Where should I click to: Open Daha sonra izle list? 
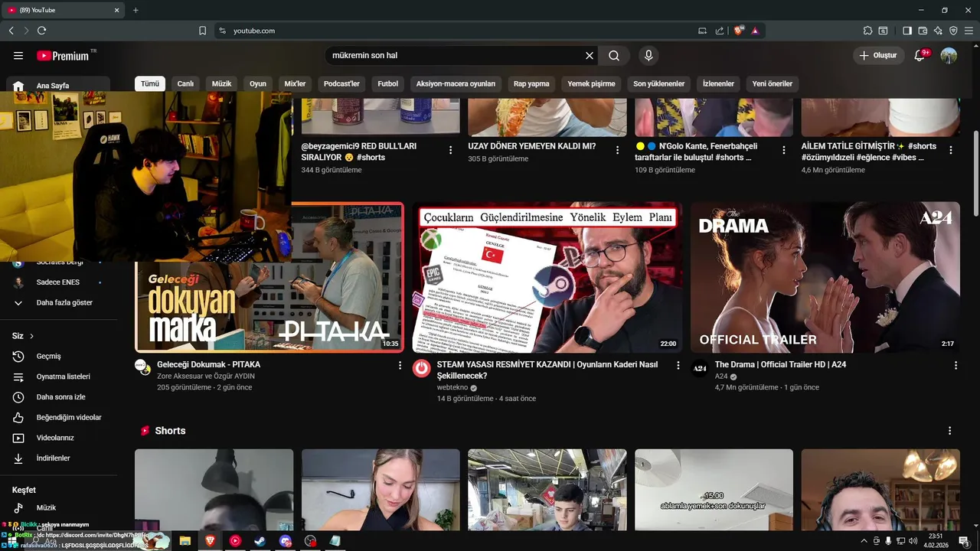click(59, 397)
